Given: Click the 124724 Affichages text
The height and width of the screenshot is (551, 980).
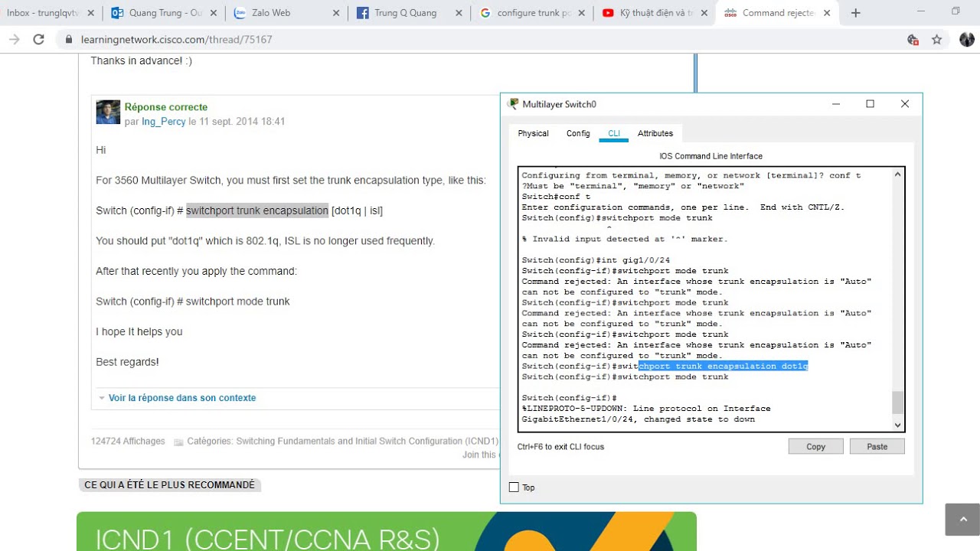Looking at the screenshot, I should pos(128,442).
